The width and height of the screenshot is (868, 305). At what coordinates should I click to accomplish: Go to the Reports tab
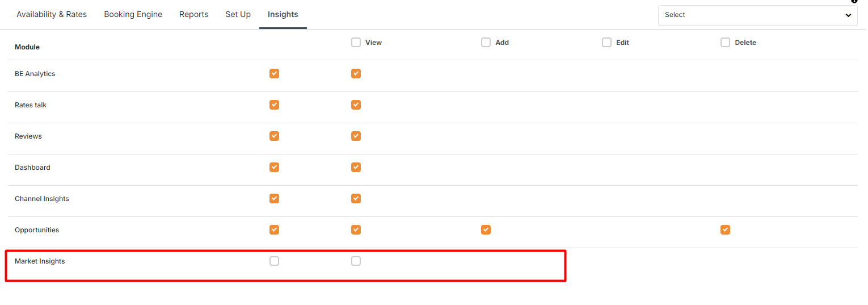(193, 15)
